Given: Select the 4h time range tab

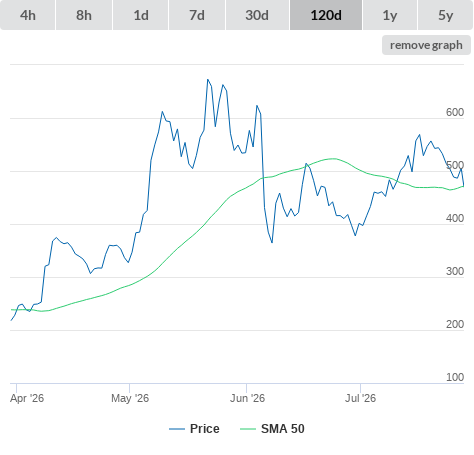Looking at the screenshot, I should pos(28,15).
